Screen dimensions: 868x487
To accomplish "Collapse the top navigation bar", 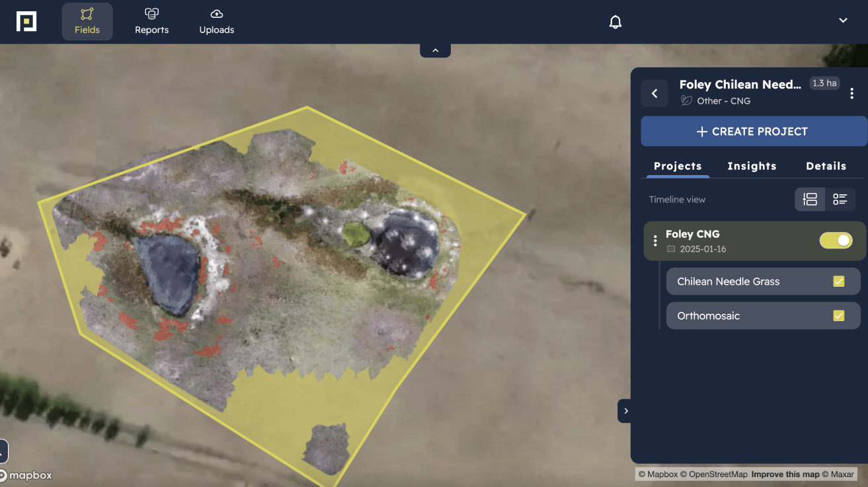I will (x=435, y=50).
